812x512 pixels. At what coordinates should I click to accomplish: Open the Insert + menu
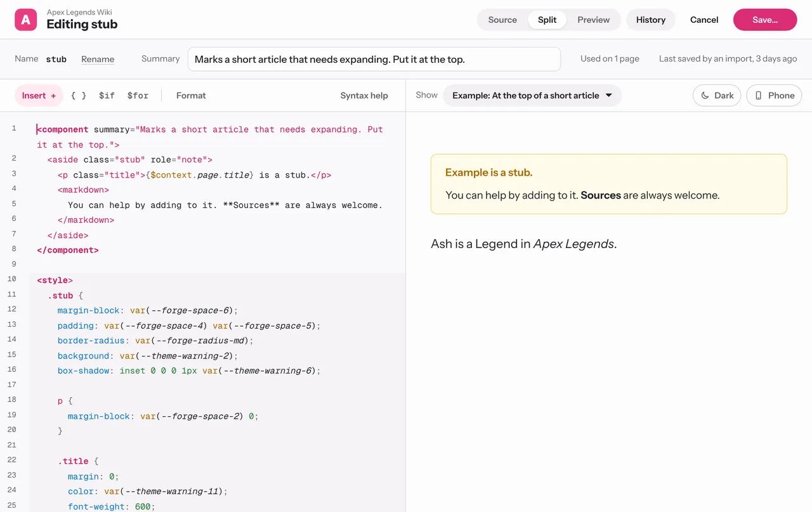point(39,96)
